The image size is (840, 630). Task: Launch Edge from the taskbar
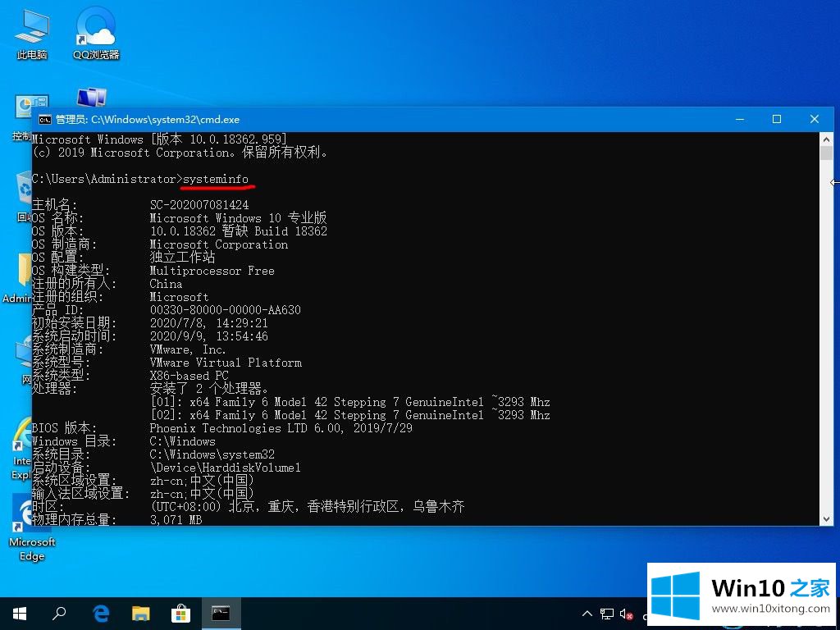(x=100, y=614)
